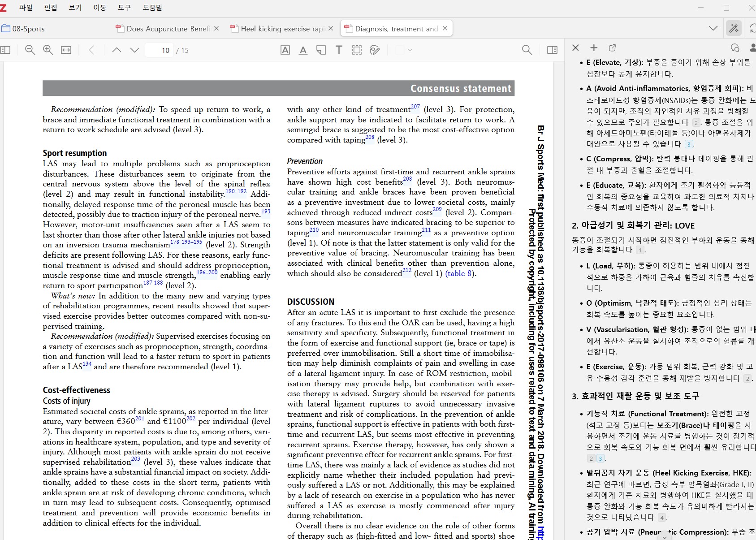Close the AI chat side panel
This screenshot has width=756, height=540.
tap(576, 48)
